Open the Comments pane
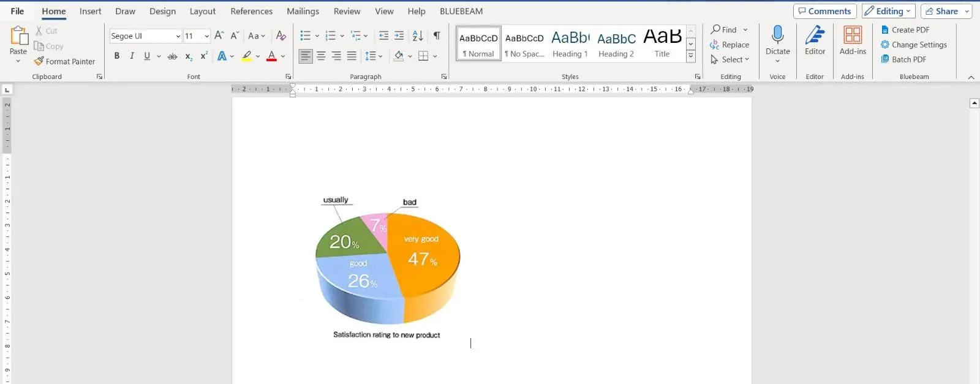Image resolution: width=980 pixels, height=384 pixels. [x=824, y=11]
